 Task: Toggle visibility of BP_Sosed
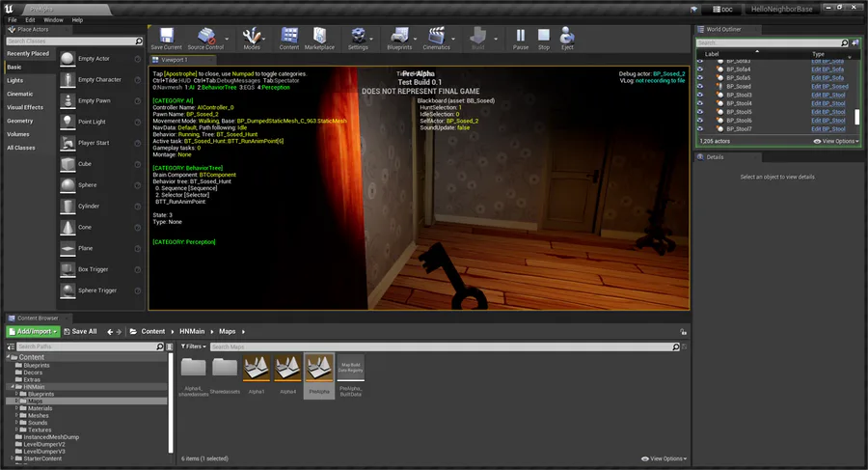pyautogui.click(x=700, y=87)
